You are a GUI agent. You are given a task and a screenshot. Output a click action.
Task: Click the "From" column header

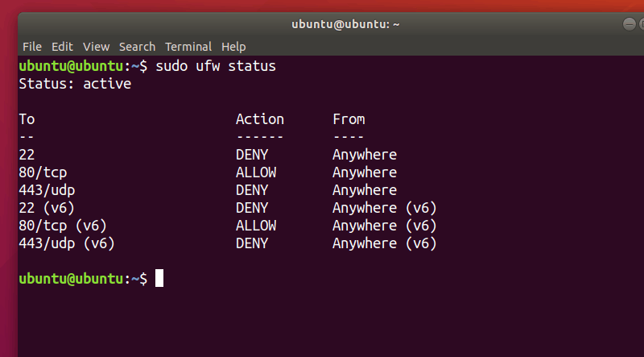(349, 119)
